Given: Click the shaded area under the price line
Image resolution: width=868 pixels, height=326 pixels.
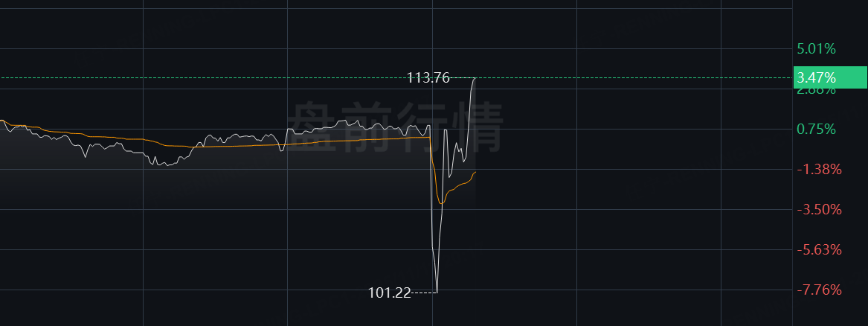Looking at the screenshot, I should tap(222, 177).
